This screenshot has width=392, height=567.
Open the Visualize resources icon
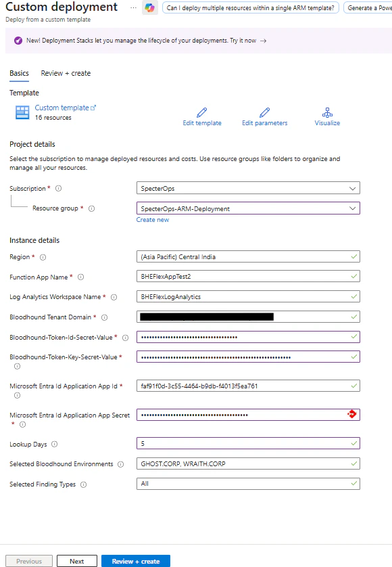(327, 113)
